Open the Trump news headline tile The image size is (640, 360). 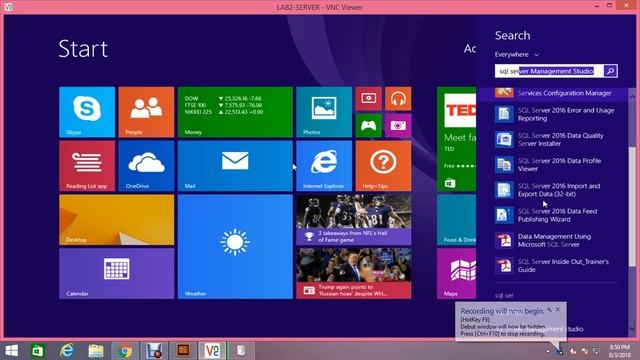[354, 273]
